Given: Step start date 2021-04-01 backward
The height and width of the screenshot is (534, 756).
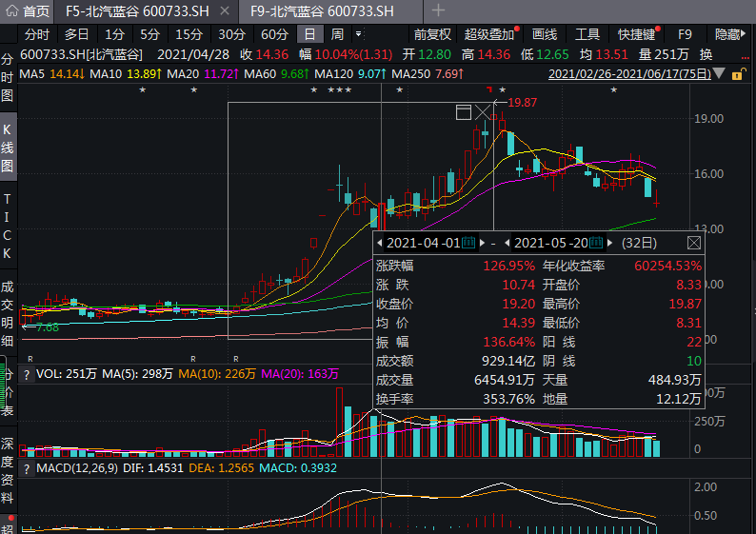Looking at the screenshot, I should click(380, 243).
